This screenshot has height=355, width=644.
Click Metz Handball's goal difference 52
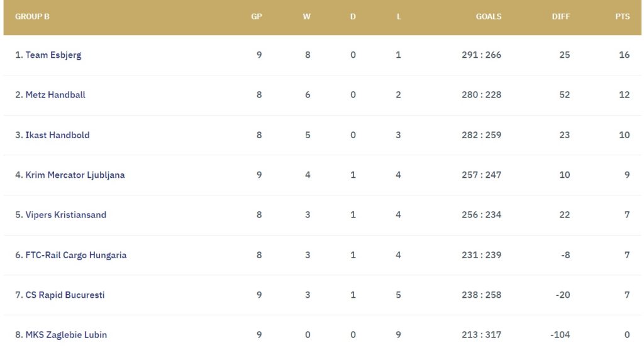click(564, 95)
